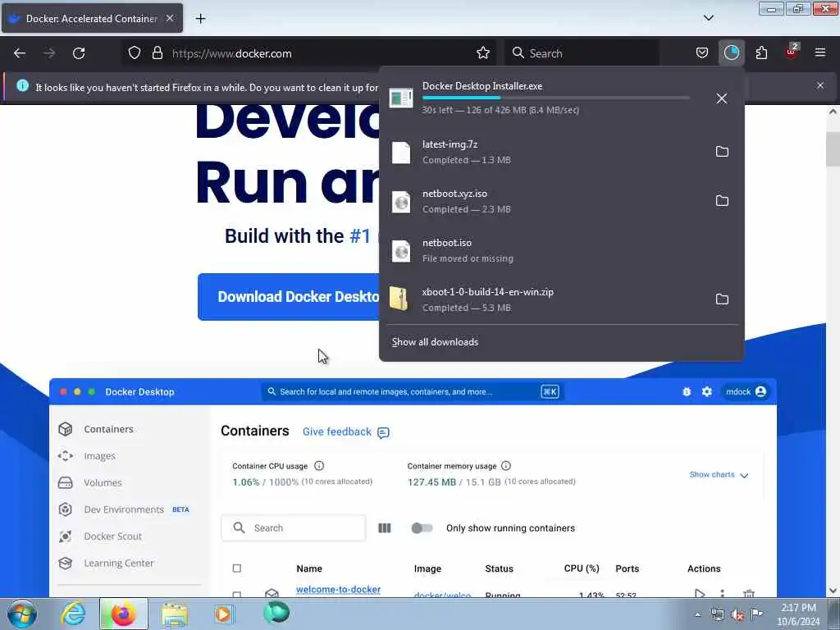Expand Show charts dropdown
Screen dimensions: 840x630
719,475
